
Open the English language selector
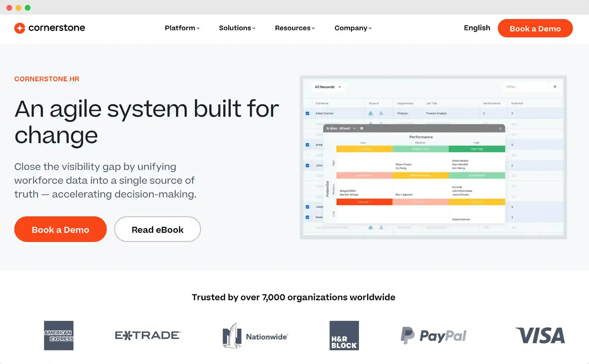pyautogui.click(x=477, y=28)
